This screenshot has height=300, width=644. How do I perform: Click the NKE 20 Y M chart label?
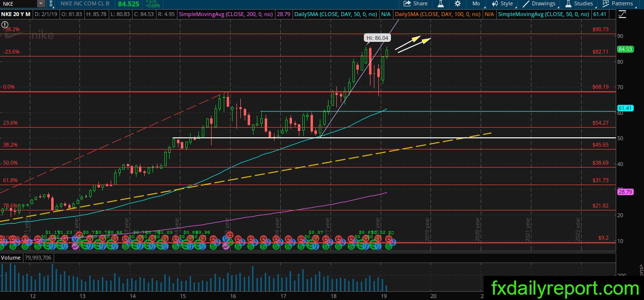(x=15, y=15)
